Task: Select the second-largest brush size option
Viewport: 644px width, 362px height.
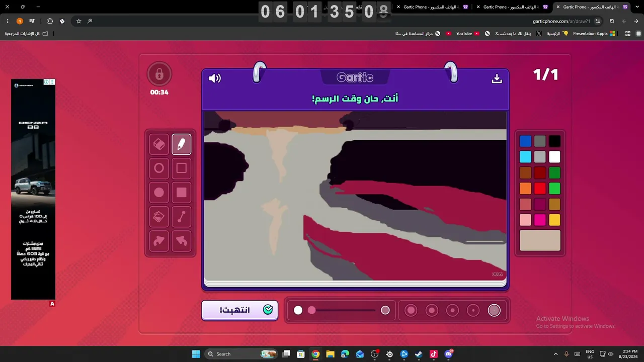Action: click(432, 310)
